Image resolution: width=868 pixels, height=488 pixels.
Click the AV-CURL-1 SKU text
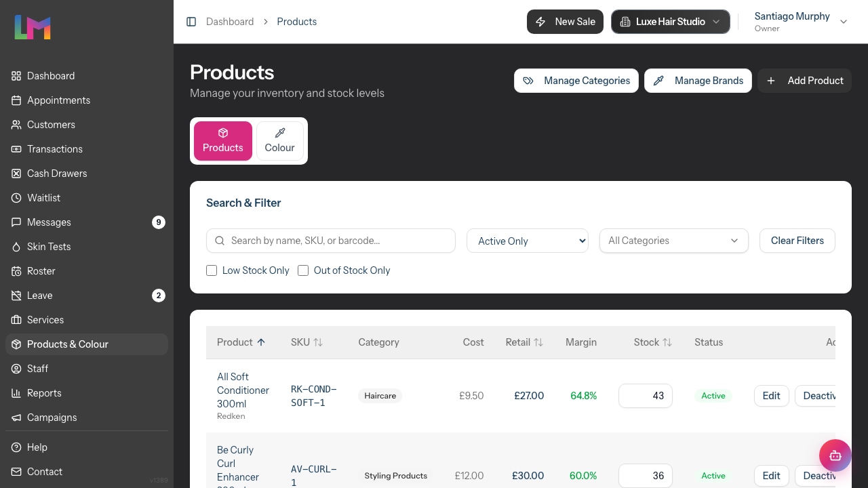coord(314,476)
